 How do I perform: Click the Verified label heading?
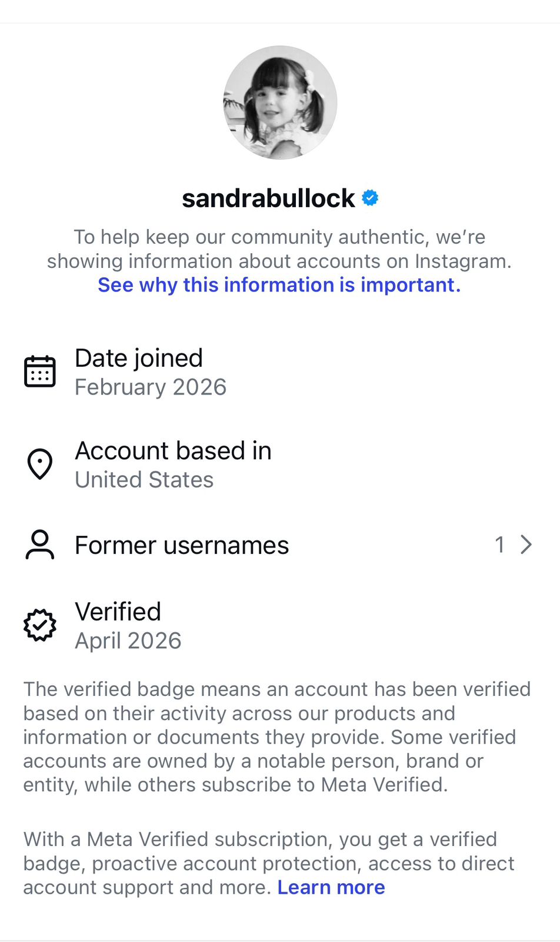click(x=118, y=612)
